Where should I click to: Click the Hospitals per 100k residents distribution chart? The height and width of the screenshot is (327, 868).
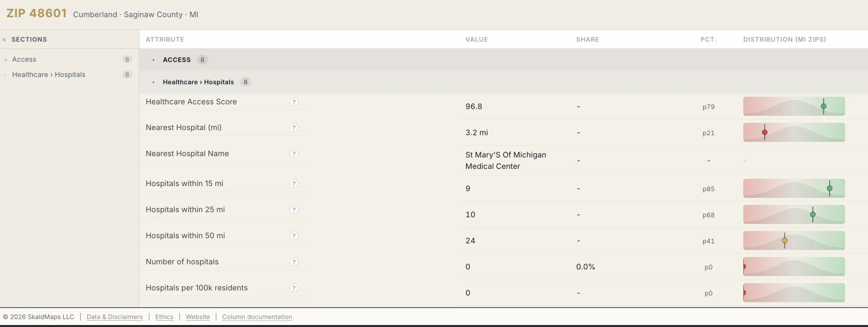pyautogui.click(x=794, y=293)
